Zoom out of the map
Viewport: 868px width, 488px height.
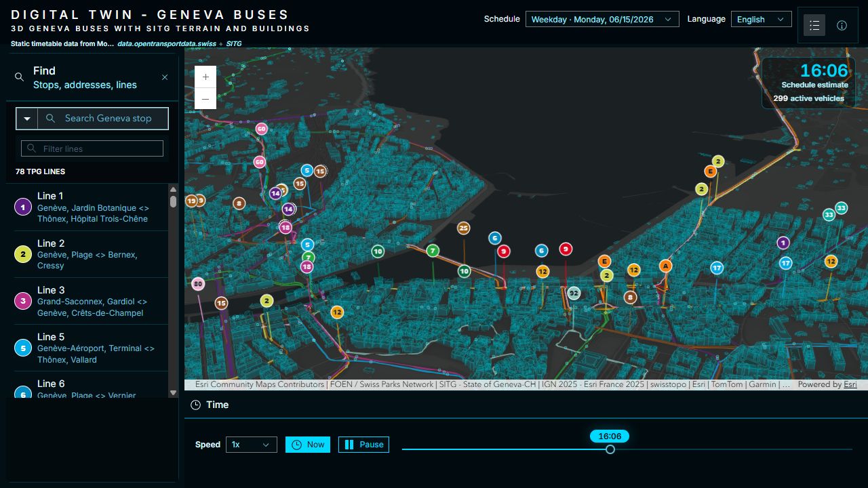click(x=205, y=98)
